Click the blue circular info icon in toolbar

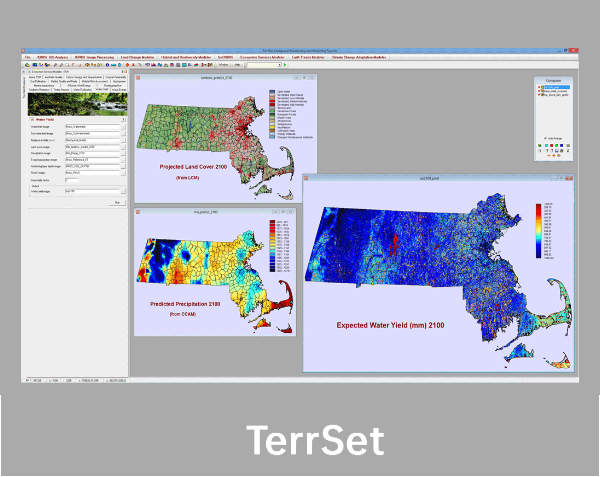107,65
